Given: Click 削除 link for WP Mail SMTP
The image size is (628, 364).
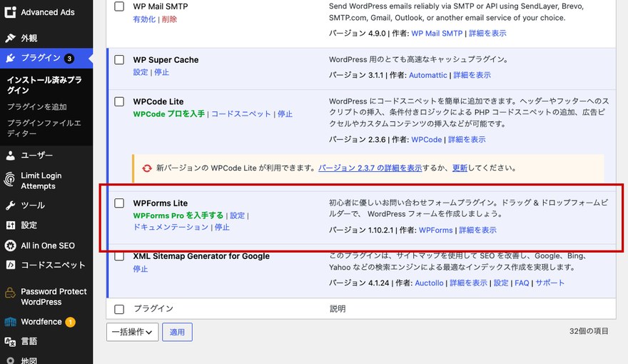Looking at the screenshot, I should pos(169,19).
